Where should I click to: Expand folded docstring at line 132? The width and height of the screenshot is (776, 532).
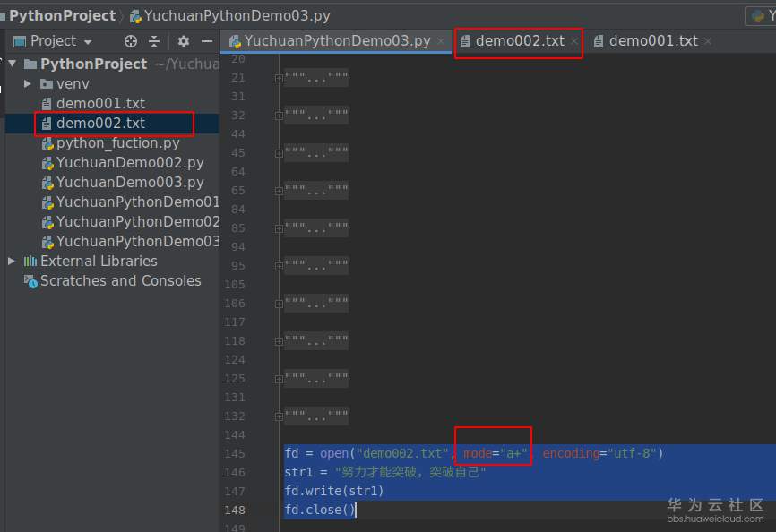[279, 416]
